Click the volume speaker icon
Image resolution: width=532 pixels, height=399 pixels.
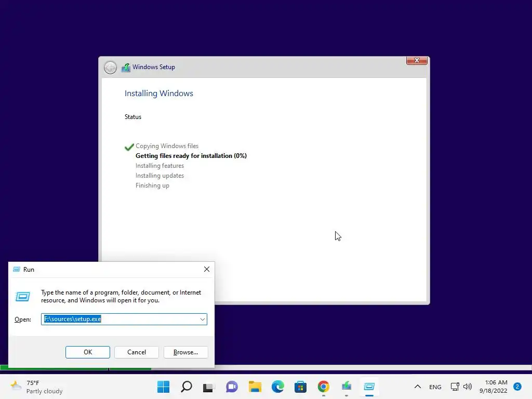pos(468,387)
